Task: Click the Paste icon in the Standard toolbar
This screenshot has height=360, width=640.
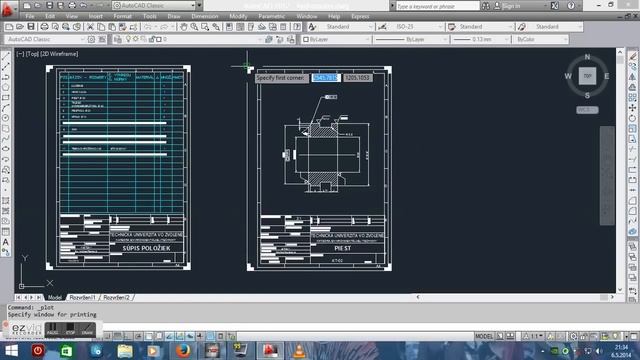Action: point(112,27)
